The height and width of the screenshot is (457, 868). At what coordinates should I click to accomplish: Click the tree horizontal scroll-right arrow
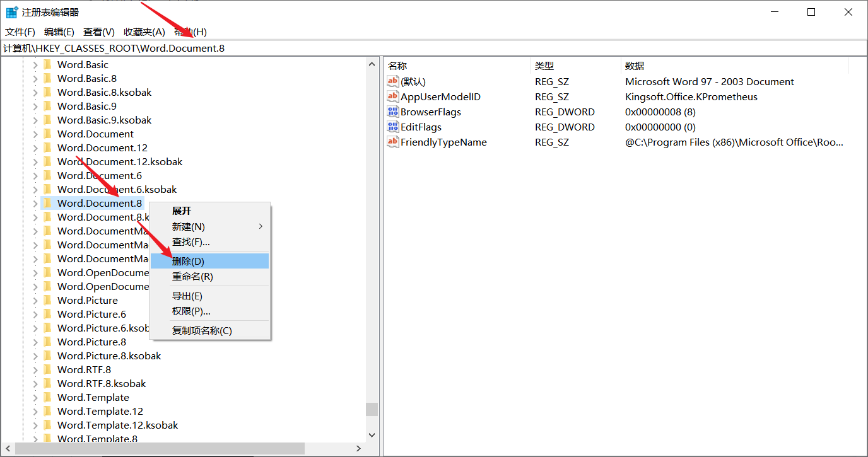(358, 448)
